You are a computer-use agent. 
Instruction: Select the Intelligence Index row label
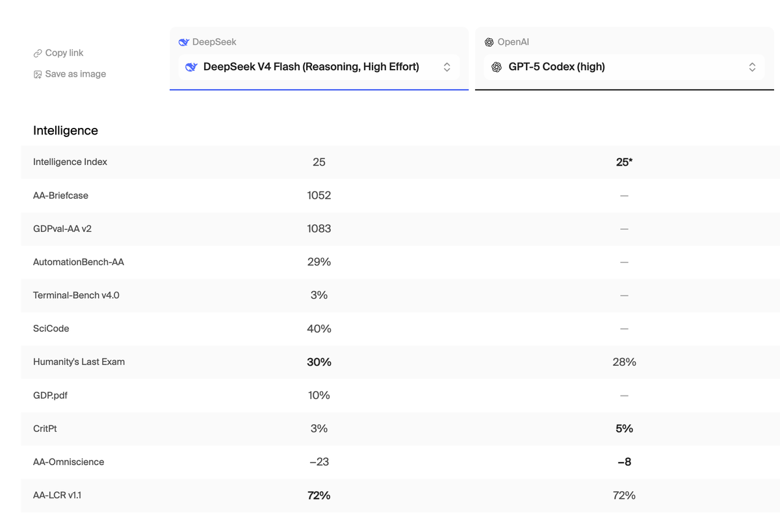70,162
